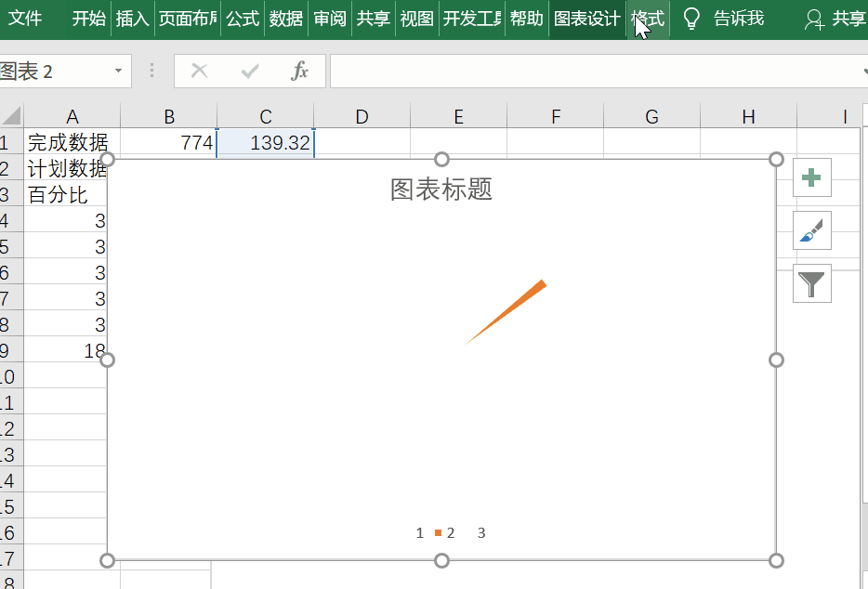Switch to the 图表设计 tab

click(x=587, y=19)
